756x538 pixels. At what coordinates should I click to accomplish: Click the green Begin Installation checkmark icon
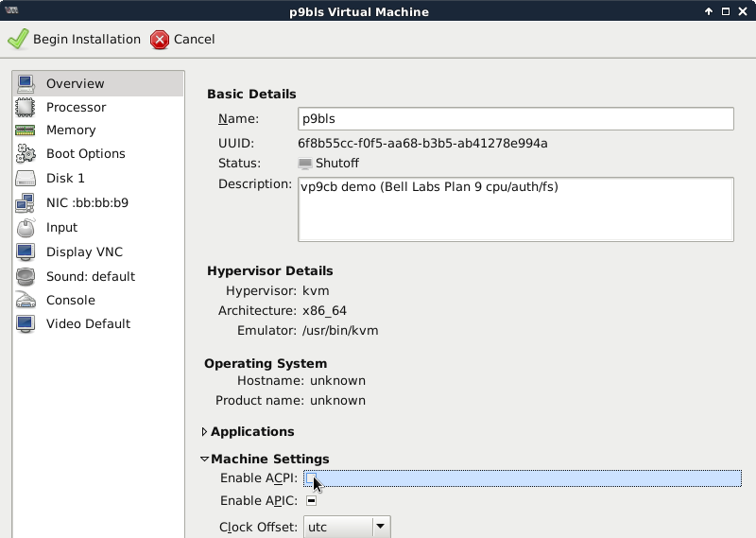pos(18,39)
